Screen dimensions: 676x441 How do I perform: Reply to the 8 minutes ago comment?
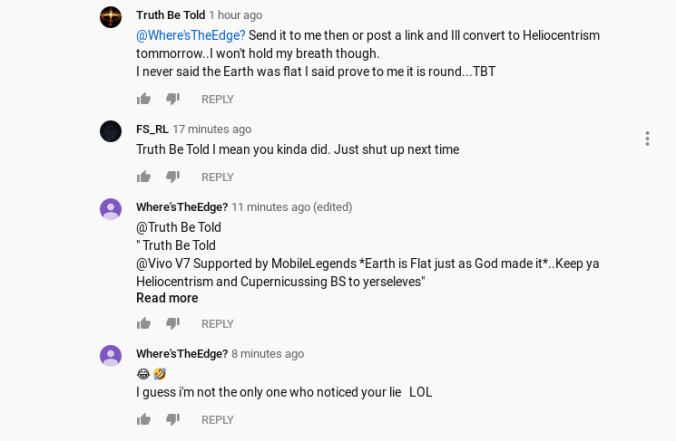(x=217, y=420)
